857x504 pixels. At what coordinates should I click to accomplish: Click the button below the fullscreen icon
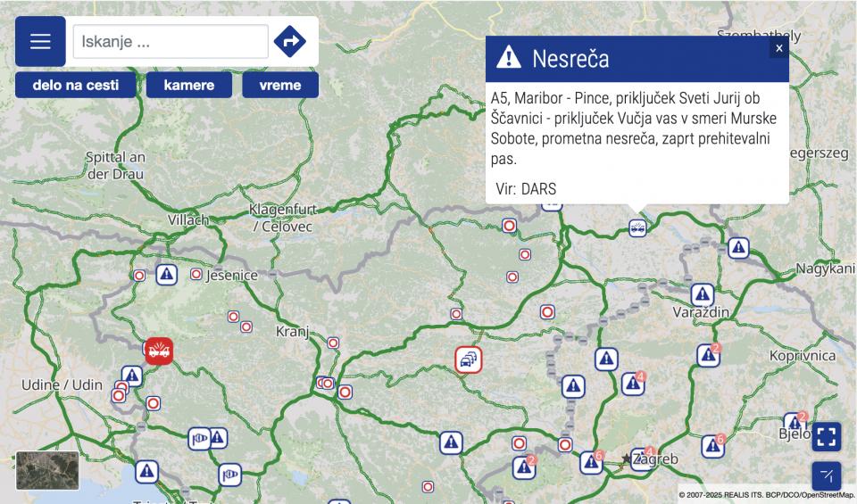click(827, 475)
